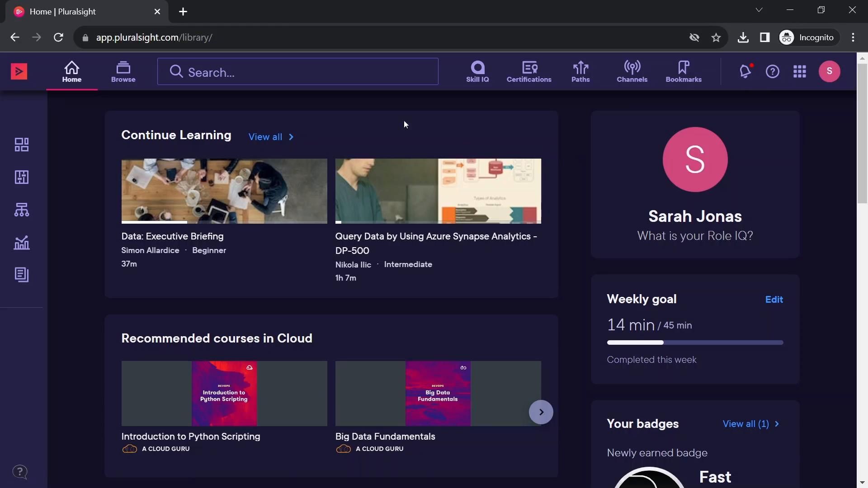Open Channels page

(632, 72)
